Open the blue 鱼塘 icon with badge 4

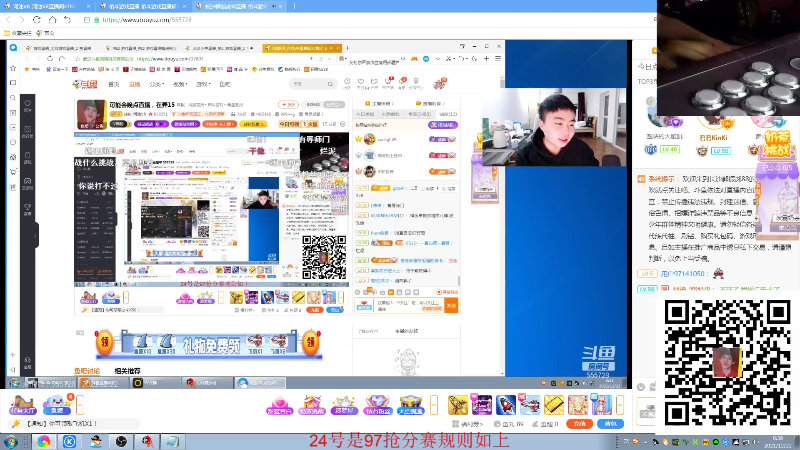[x=57, y=405]
